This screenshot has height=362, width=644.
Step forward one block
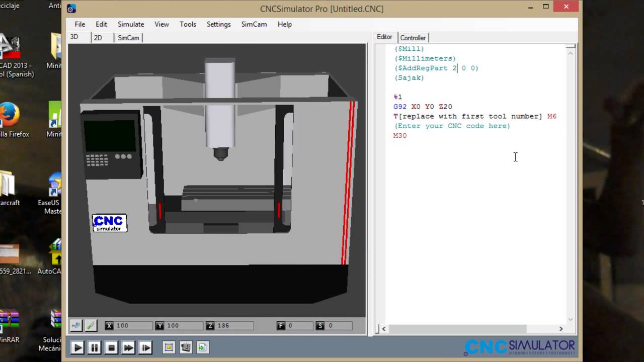click(145, 347)
